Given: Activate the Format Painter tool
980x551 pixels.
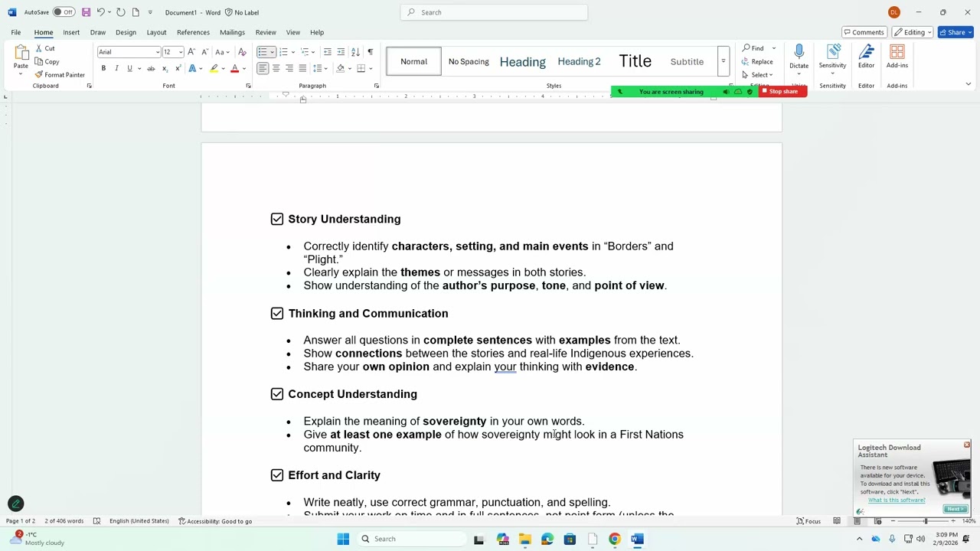Looking at the screenshot, I should 60,75.
